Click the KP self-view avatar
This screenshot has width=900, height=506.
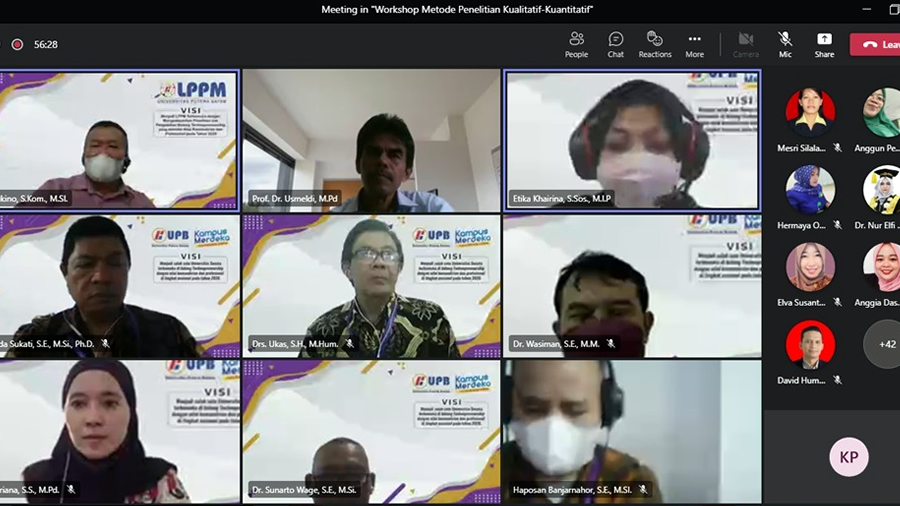(848, 457)
